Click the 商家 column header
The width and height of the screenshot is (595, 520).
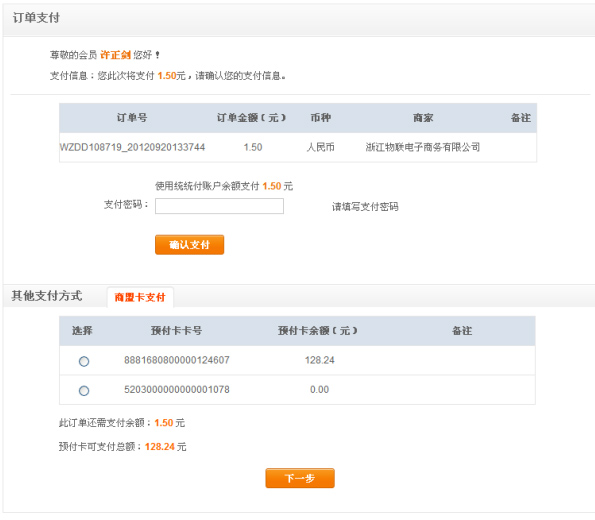[423, 118]
